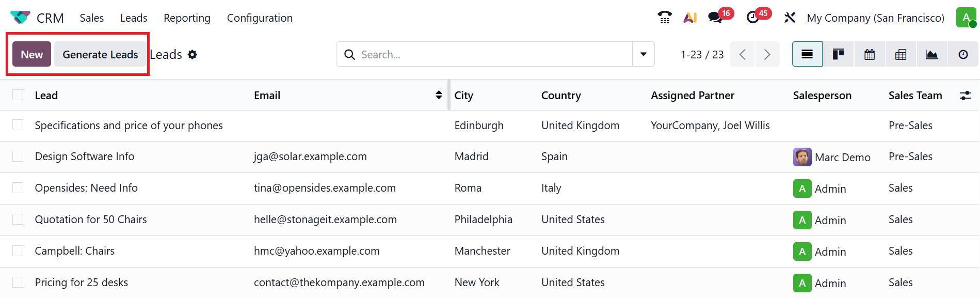
Task: Open My Company (San Francisco) switcher
Action: point(875,18)
